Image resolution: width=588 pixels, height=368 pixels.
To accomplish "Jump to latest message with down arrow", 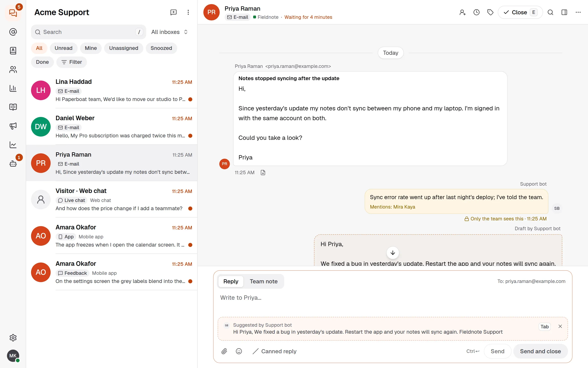I will pos(393,253).
